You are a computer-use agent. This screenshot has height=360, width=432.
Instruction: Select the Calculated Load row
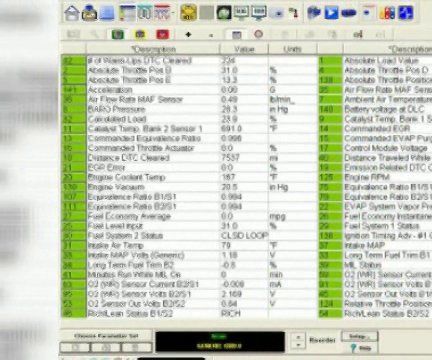point(189,119)
